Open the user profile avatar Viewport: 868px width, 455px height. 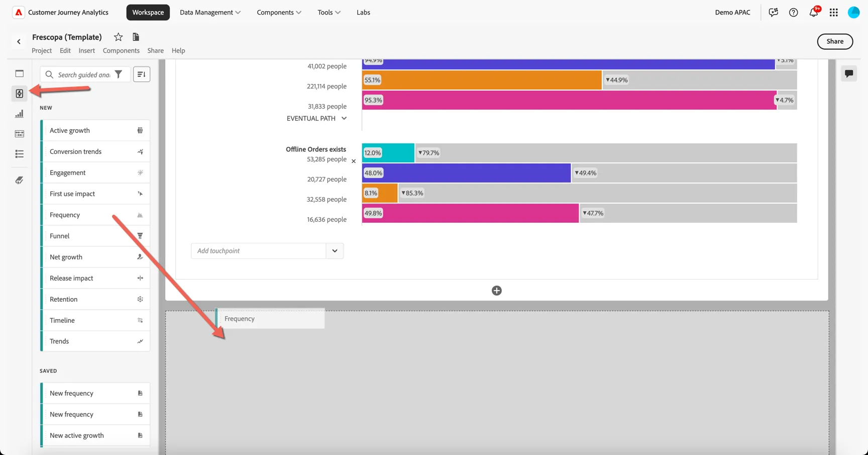coord(853,13)
